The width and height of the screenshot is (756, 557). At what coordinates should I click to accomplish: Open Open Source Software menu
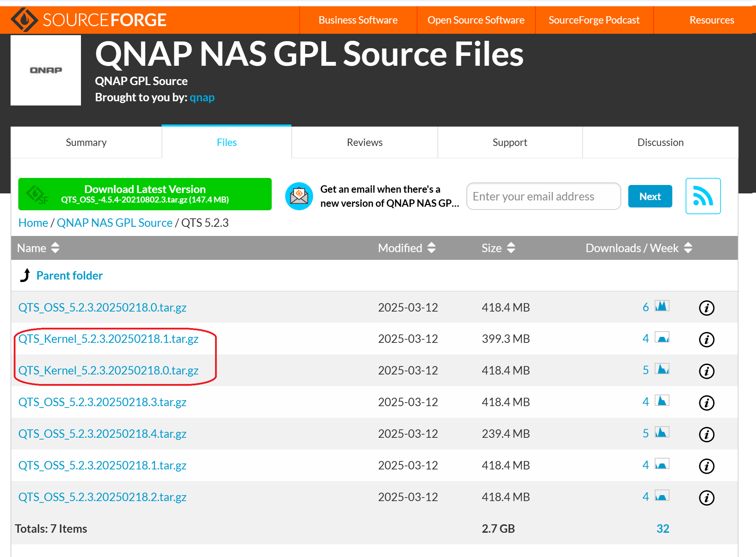click(x=475, y=20)
